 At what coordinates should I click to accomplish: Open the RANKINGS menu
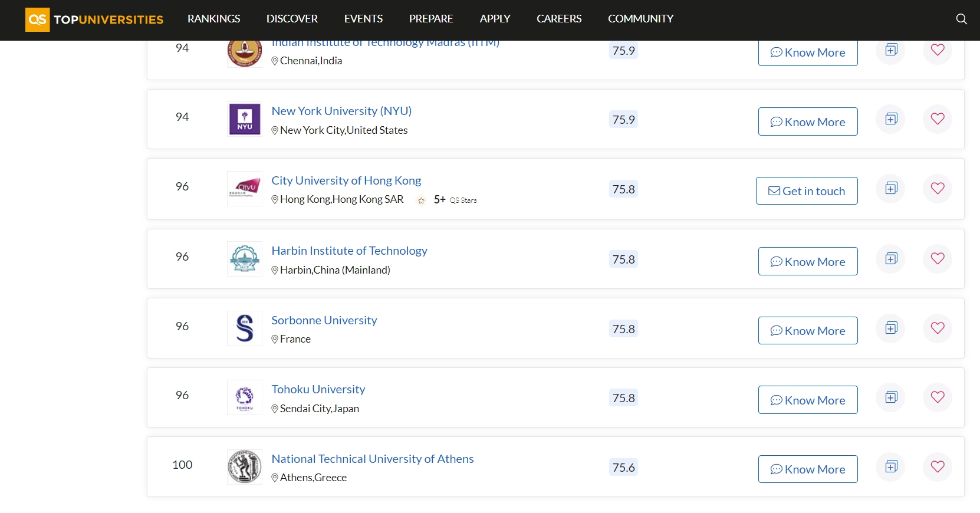click(x=214, y=19)
